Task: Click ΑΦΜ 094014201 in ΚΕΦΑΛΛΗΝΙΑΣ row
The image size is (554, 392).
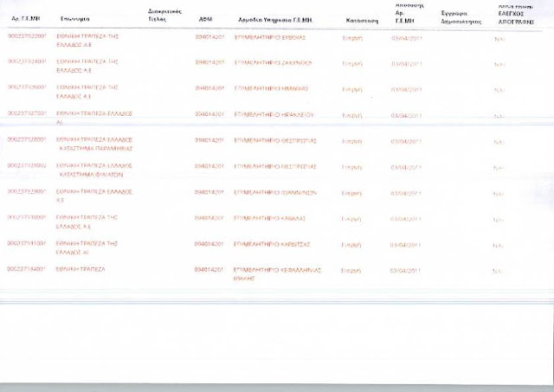Action: point(209,270)
